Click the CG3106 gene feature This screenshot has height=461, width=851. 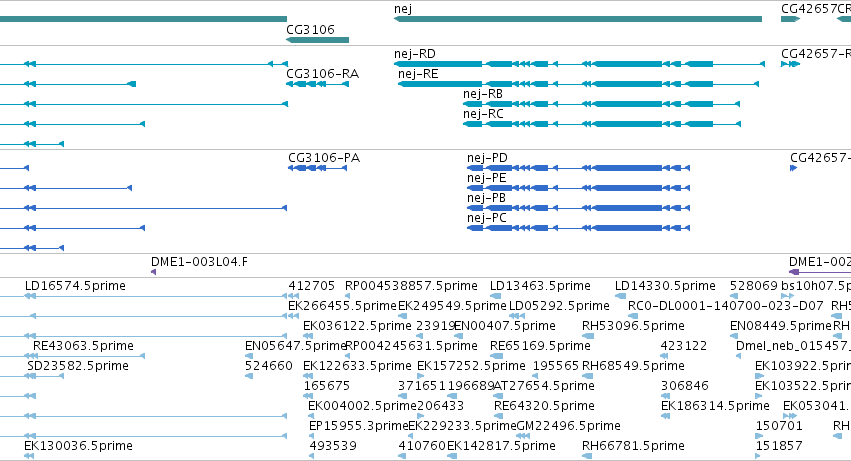point(317,40)
